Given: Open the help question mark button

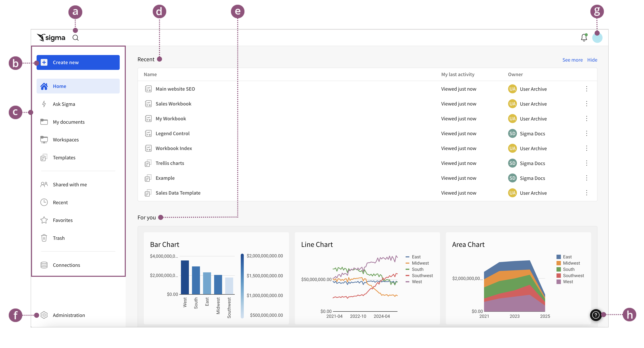Looking at the screenshot, I should 596,315.
